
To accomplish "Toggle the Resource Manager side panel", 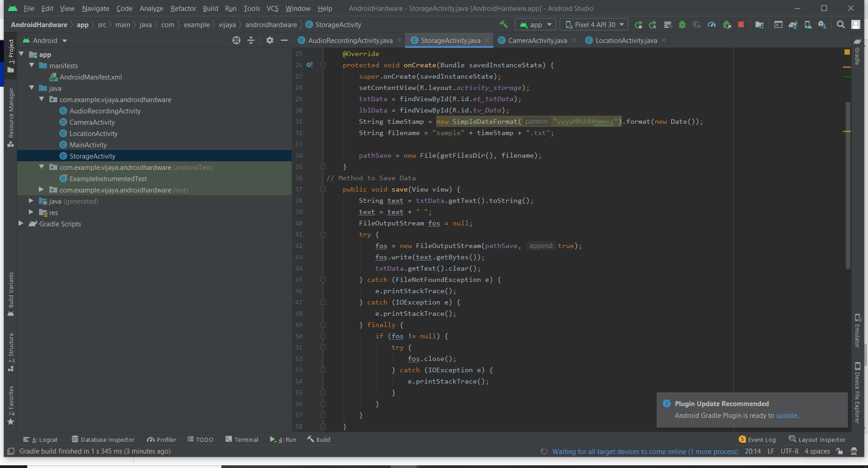I will coord(10,117).
